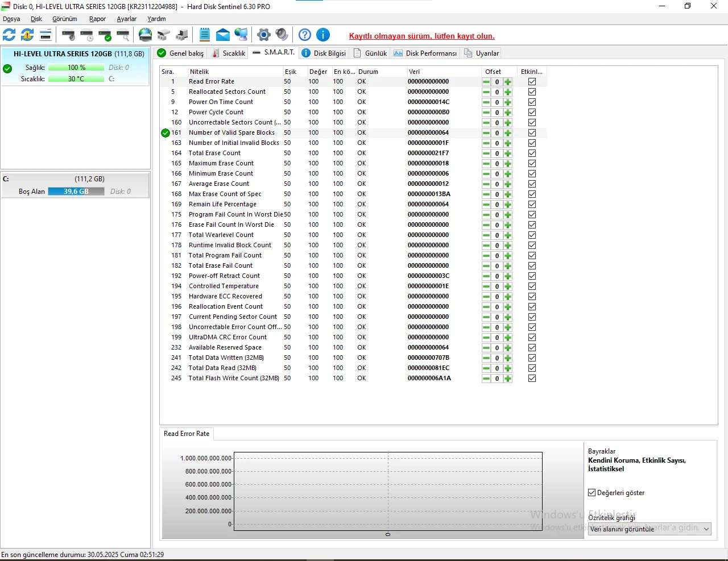
Task: Click the disk with green checkmark icon
Action: 105,35
